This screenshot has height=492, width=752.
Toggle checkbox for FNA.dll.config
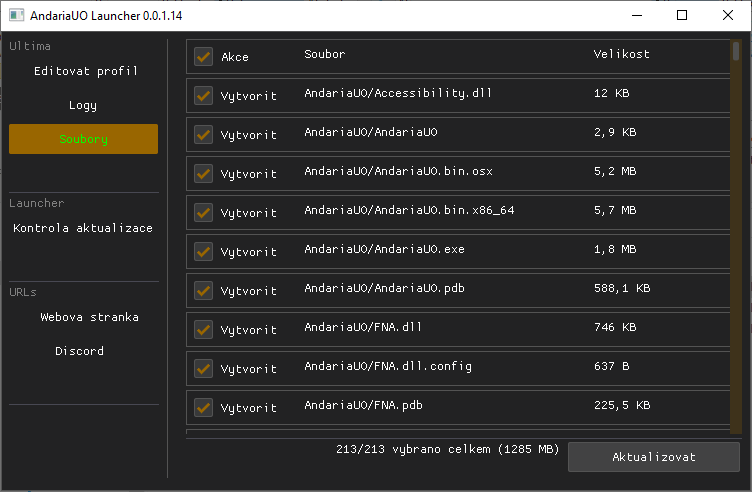pos(203,368)
